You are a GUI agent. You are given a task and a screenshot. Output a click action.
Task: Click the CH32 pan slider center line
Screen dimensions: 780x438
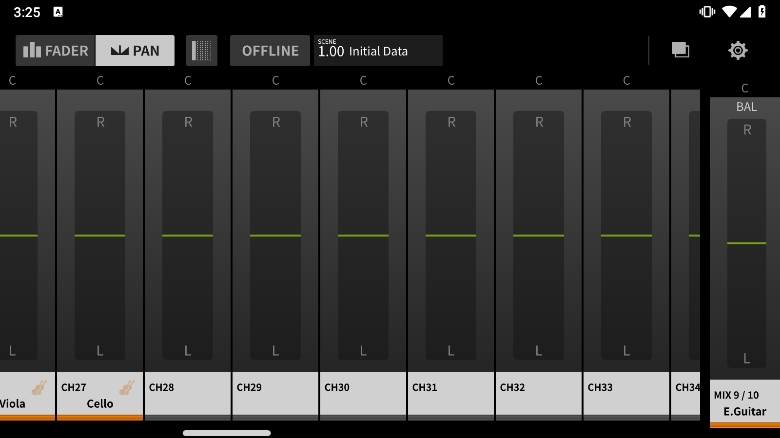click(538, 235)
